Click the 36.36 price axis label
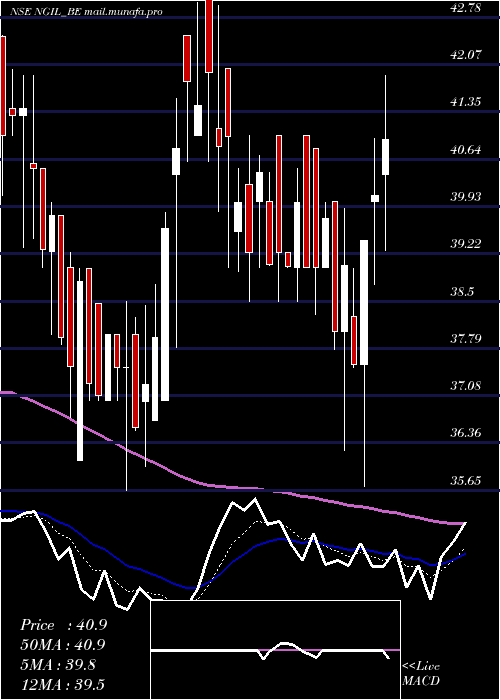 466,433
